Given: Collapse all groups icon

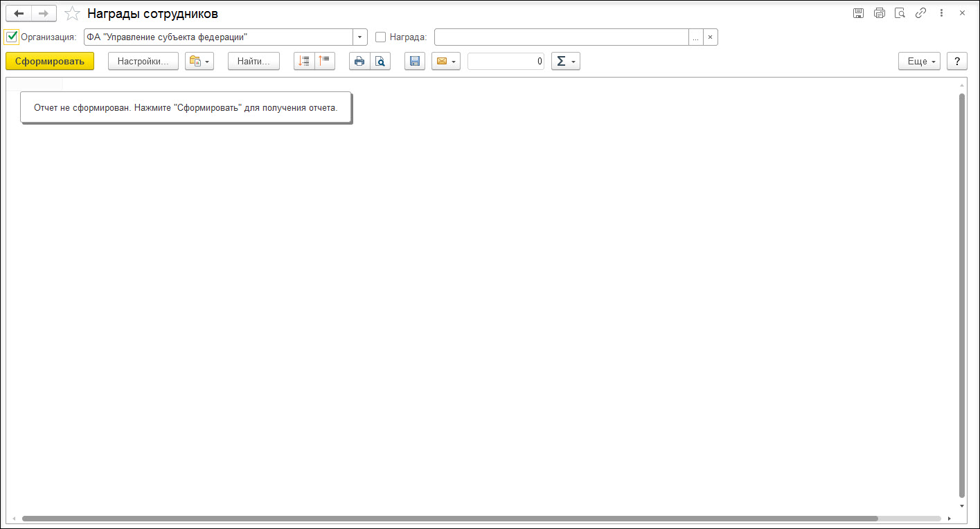Looking at the screenshot, I should tap(325, 61).
